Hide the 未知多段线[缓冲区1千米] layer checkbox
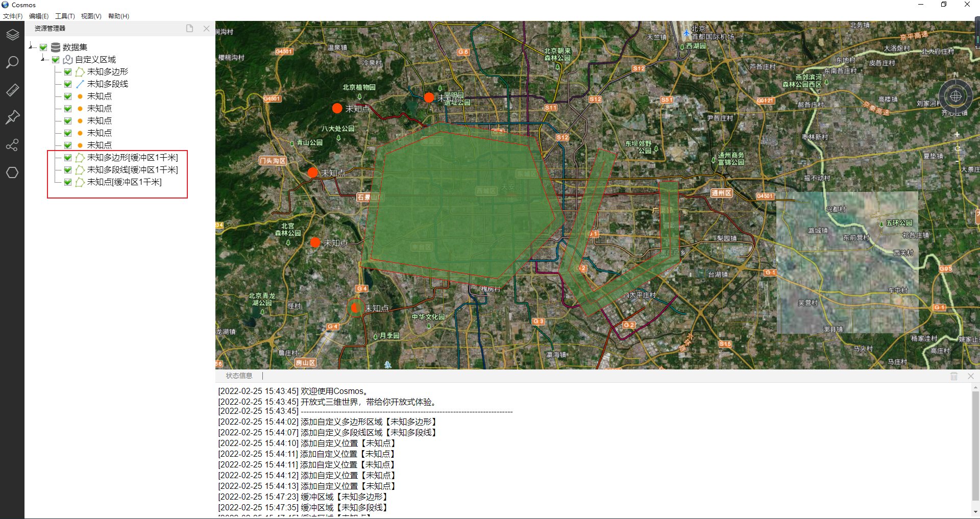Image resolution: width=980 pixels, height=519 pixels. coord(68,170)
